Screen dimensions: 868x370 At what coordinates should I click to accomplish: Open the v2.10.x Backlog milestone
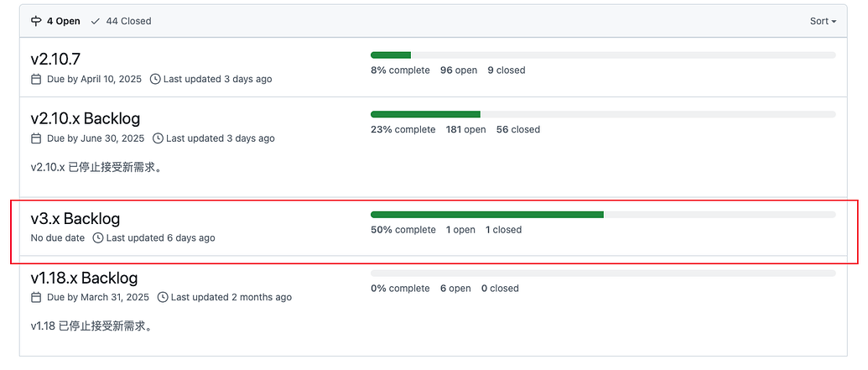[x=85, y=118]
